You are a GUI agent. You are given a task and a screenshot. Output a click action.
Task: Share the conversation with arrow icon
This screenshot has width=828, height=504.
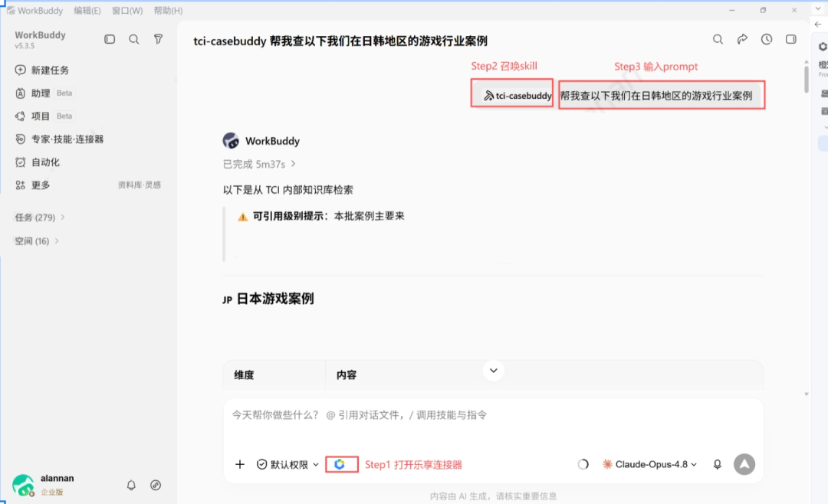tap(742, 39)
